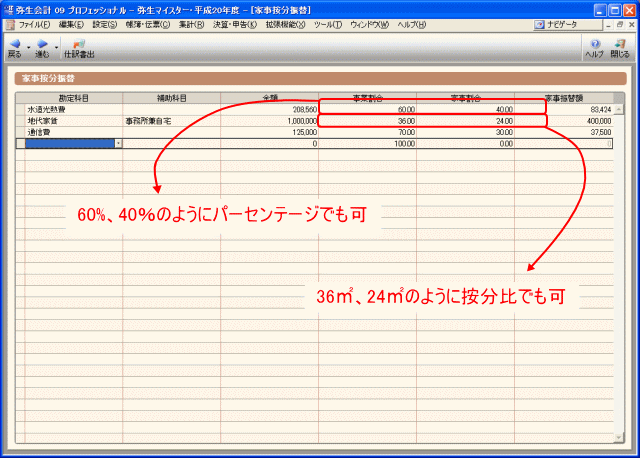Open the 勘定科目 dropdown in the empty row
640x458 pixels.
[118, 143]
